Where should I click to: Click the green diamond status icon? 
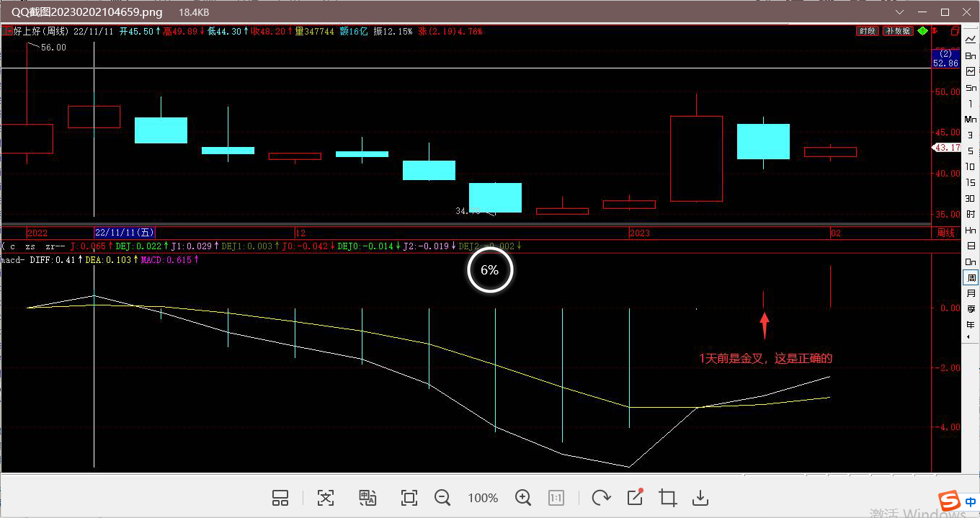tap(922, 31)
